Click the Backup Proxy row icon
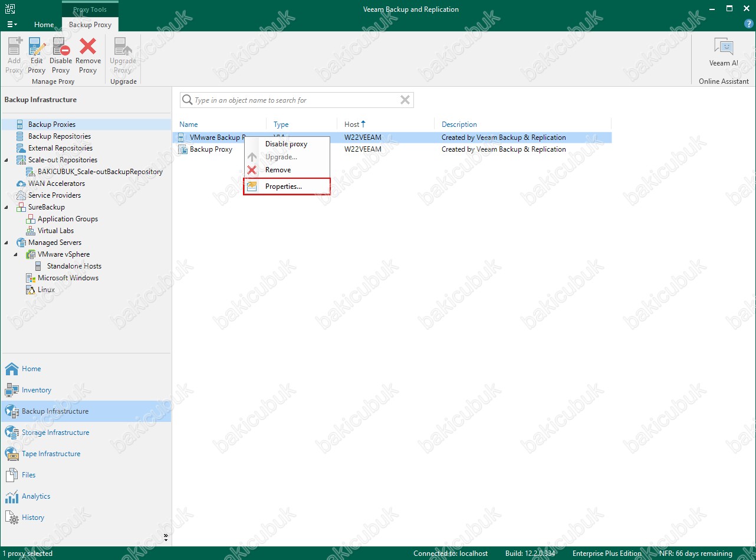The height and width of the screenshot is (560, 756). pyautogui.click(x=183, y=149)
